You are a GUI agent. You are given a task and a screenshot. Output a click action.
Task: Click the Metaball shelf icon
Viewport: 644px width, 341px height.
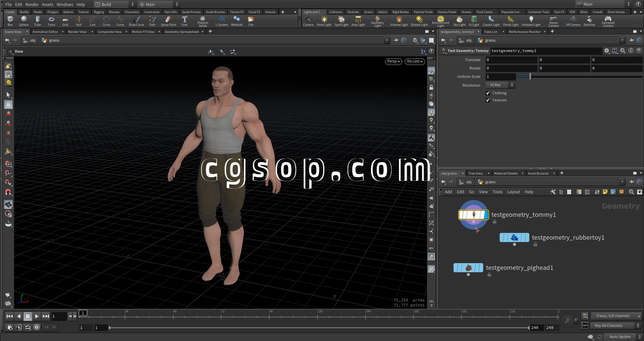tap(236, 21)
